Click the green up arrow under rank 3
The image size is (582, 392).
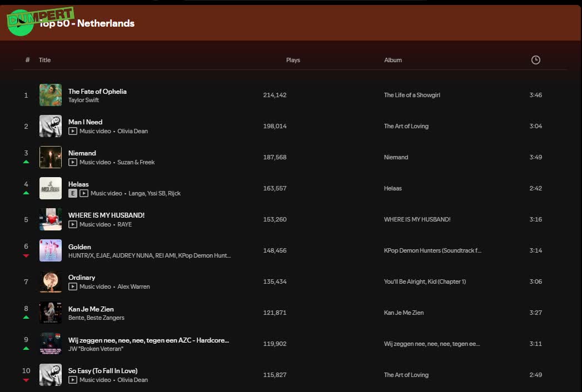tap(26, 162)
